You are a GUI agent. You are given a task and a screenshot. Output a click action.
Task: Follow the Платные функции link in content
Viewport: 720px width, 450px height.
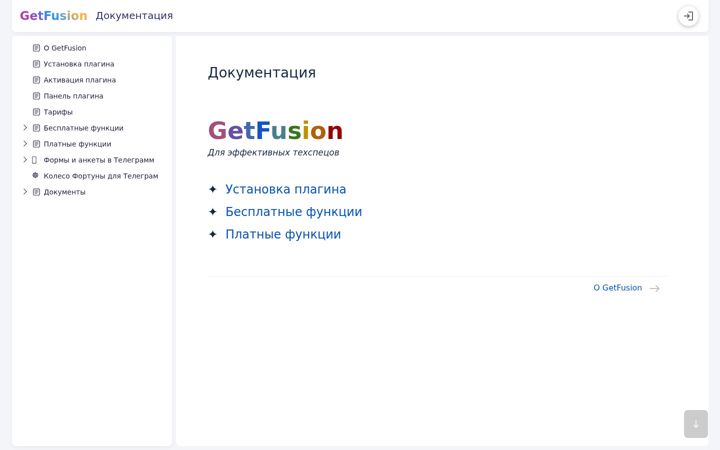point(283,234)
